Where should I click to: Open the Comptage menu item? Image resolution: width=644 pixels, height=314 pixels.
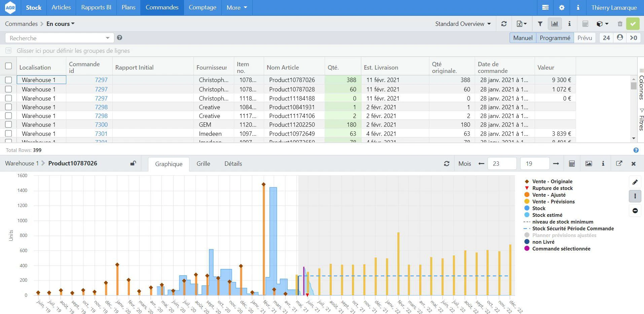[203, 7]
